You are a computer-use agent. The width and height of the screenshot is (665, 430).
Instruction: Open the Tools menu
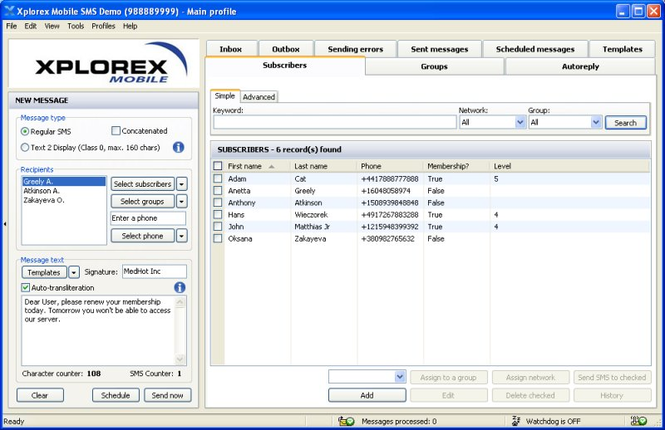pos(75,26)
